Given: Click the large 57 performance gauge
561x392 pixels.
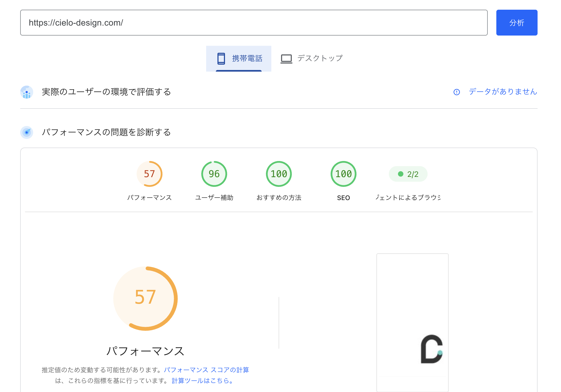Looking at the screenshot, I should click(145, 298).
